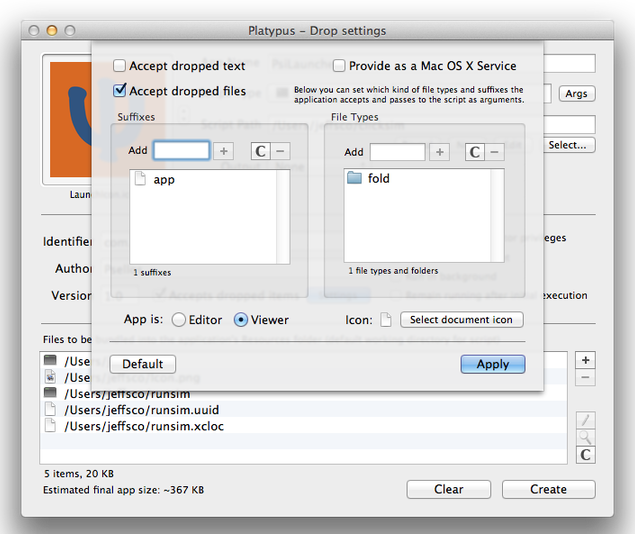Add file type with File Types plus button
Image resolution: width=635 pixels, height=534 pixels.
[439, 152]
